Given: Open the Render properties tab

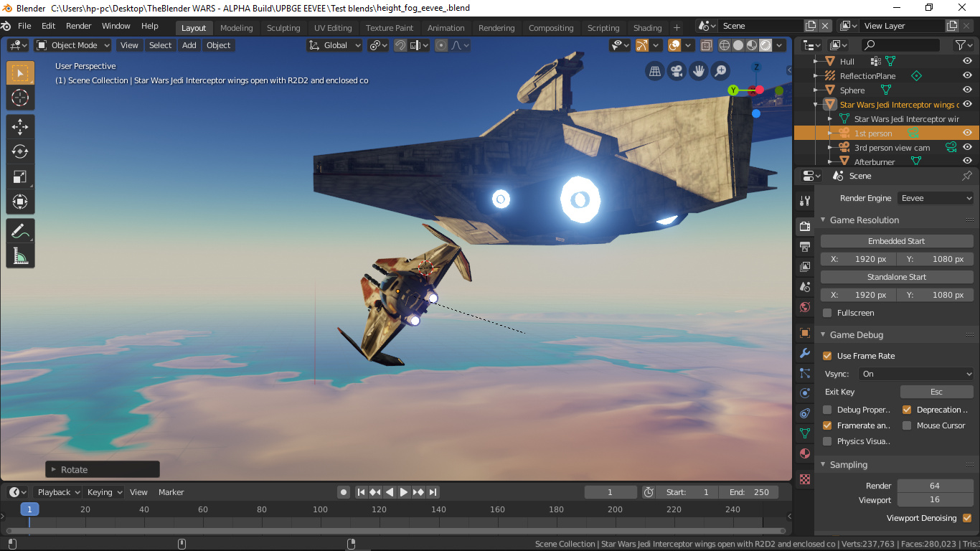Looking at the screenshot, I should point(804,225).
